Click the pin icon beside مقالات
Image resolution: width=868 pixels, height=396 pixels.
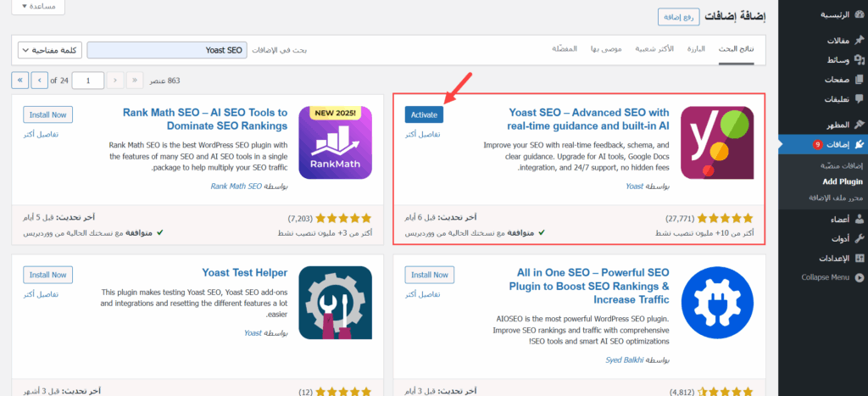click(x=859, y=41)
